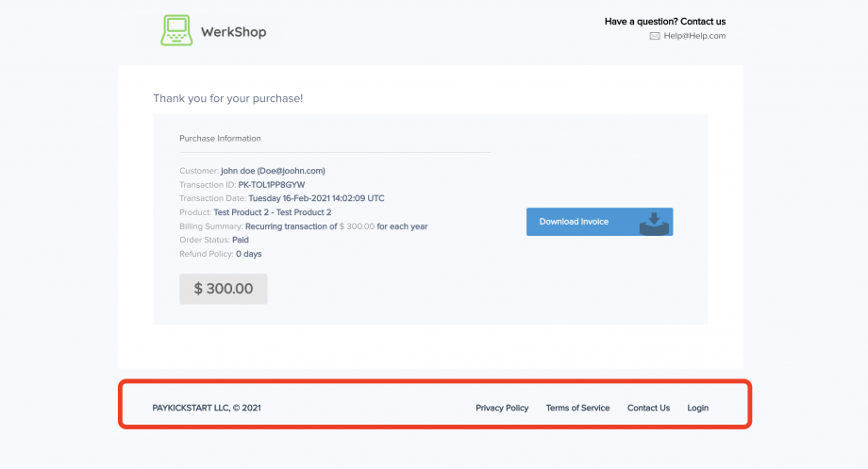Click the Login link in footer
Image resolution: width=868 pixels, height=469 pixels.
697,408
